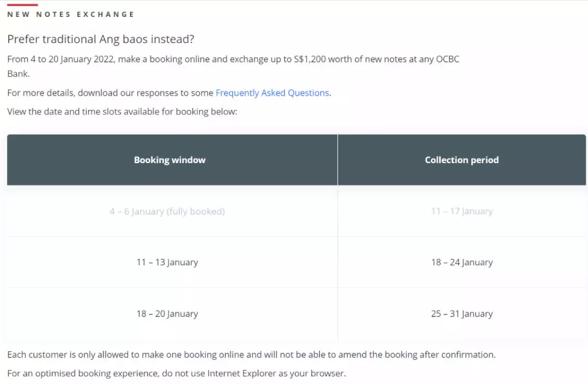Click the '4 – 6 January (fully booked)' cell
Viewport: 588px width, 385px height.
[x=167, y=211]
